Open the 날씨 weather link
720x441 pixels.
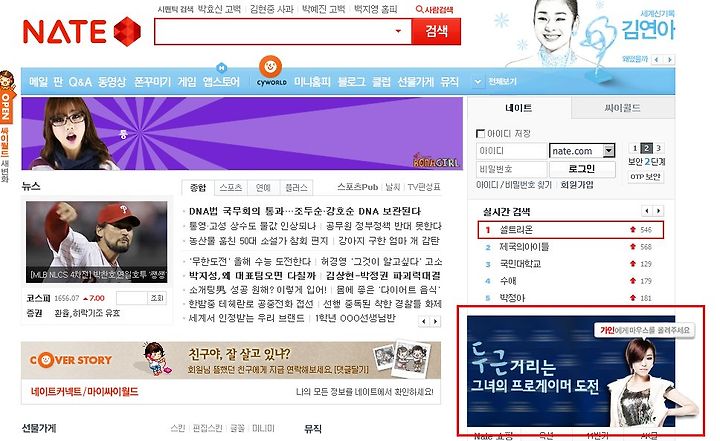click(x=393, y=187)
